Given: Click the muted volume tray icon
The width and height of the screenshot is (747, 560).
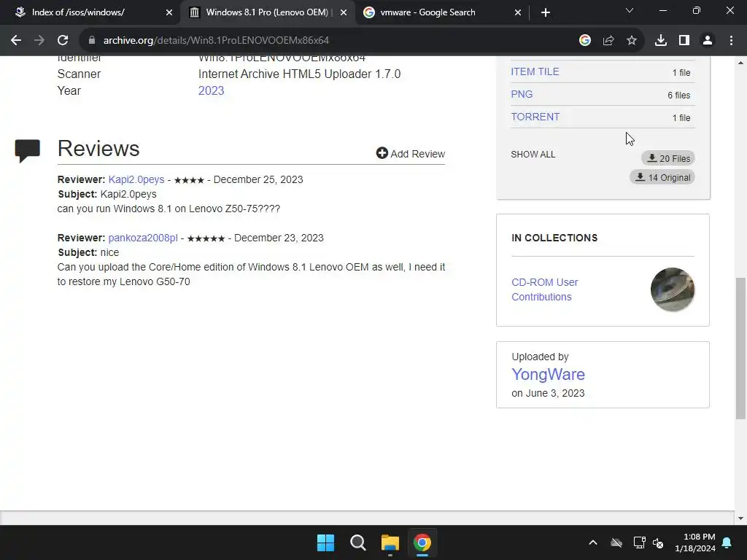Looking at the screenshot, I should point(659,542).
